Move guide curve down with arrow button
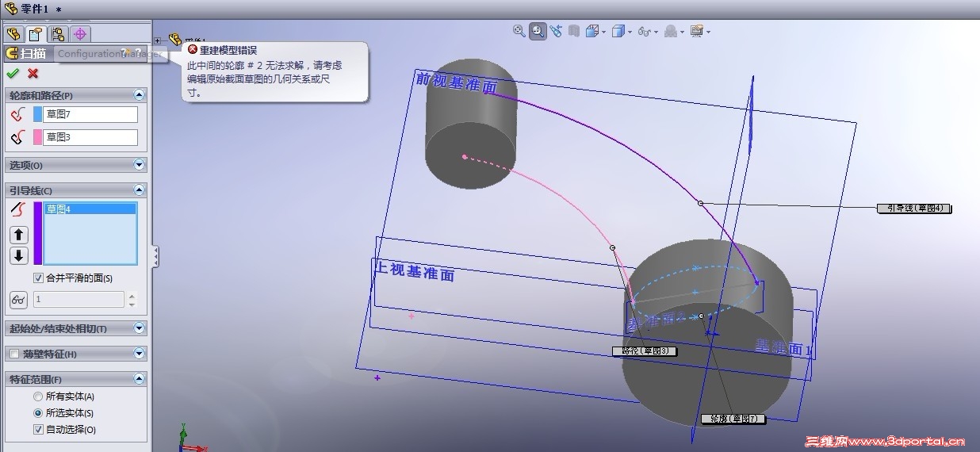This screenshot has width=980, height=452. (19, 255)
